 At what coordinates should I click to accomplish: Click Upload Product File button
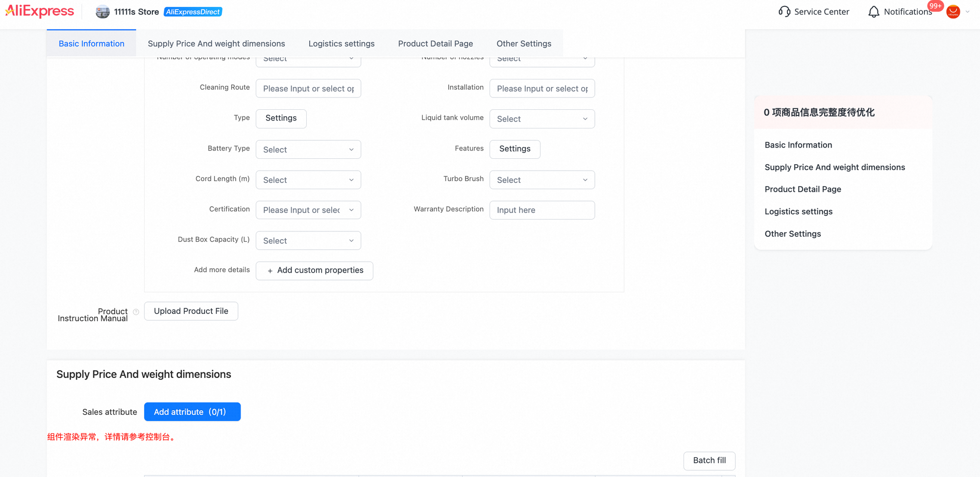[191, 311]
